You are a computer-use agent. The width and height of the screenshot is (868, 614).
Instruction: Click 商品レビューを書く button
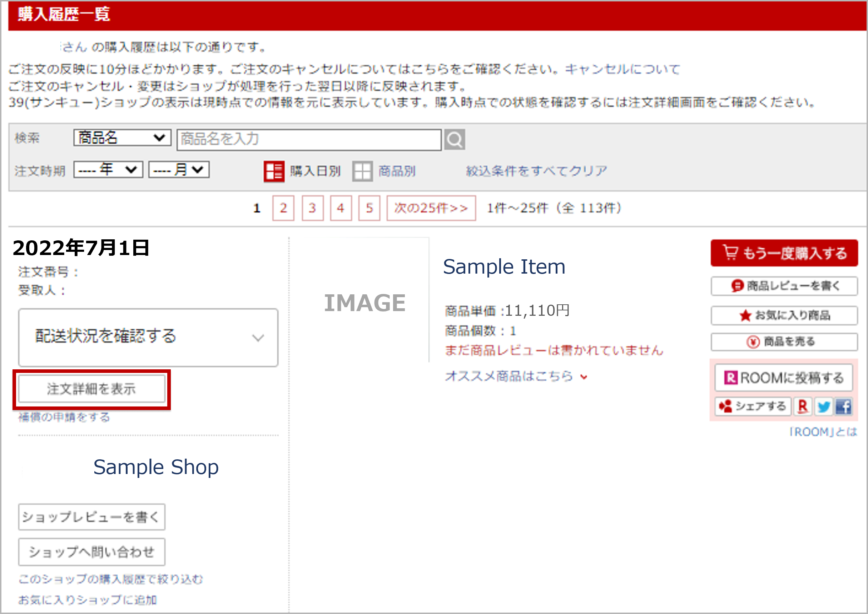pyautogui.click(x=784, y=286)
